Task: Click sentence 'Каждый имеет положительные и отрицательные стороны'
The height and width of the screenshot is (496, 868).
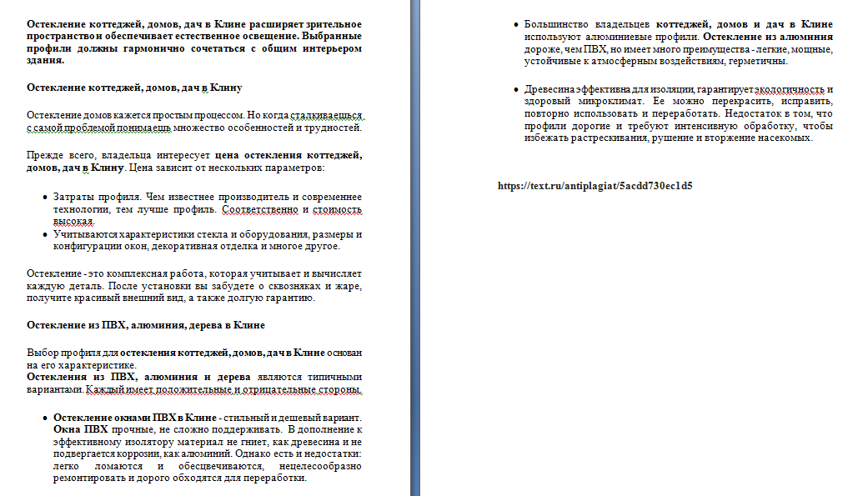Action: click(x=223, y=390)
